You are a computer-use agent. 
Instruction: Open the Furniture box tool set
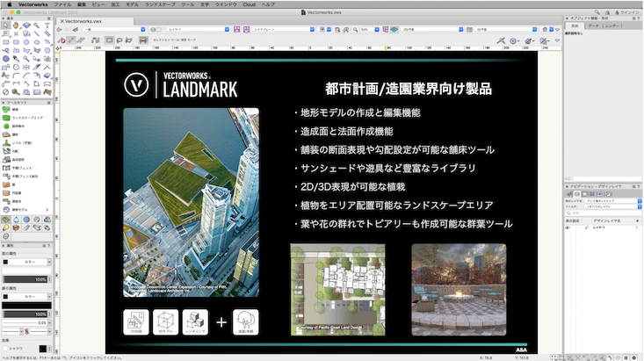tap(16, 228)
